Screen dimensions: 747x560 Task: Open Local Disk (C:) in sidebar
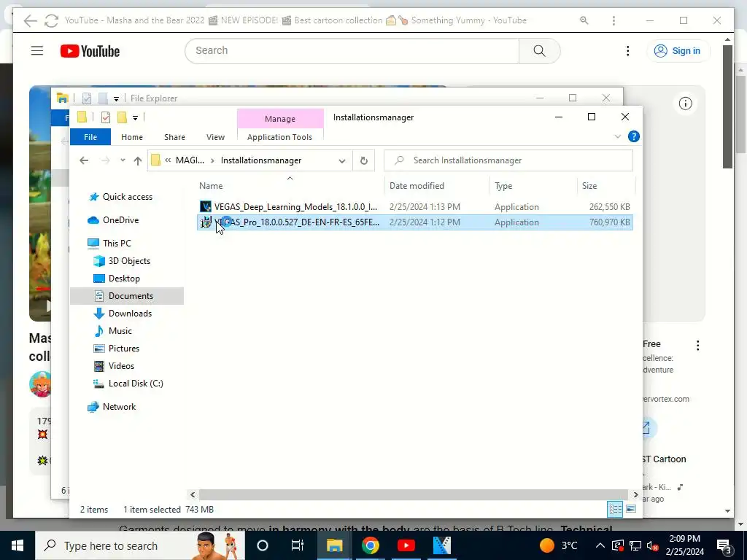pyautogui.click(x=135, y=384)
